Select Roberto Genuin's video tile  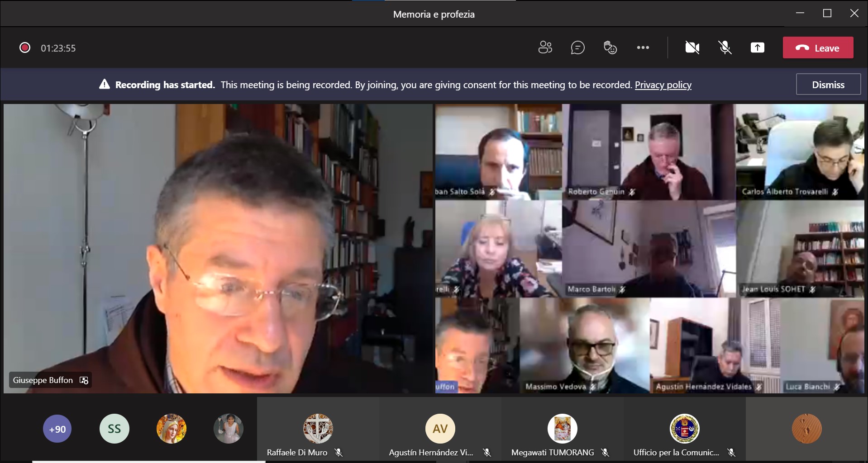648,151
